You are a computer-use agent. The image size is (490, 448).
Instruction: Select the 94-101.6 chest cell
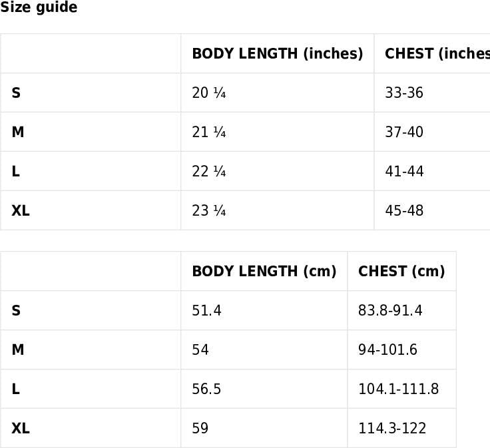coord(402,349)
